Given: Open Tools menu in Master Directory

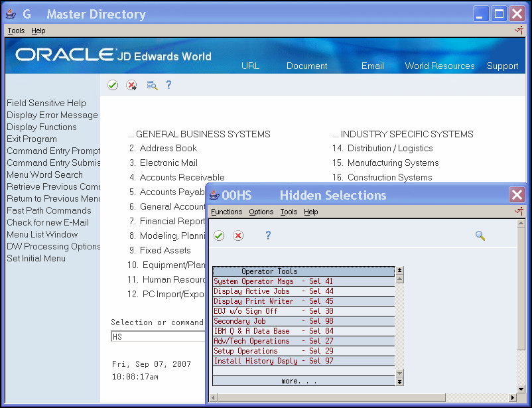Looking at the screenshot, I should [x=16, y=31].
